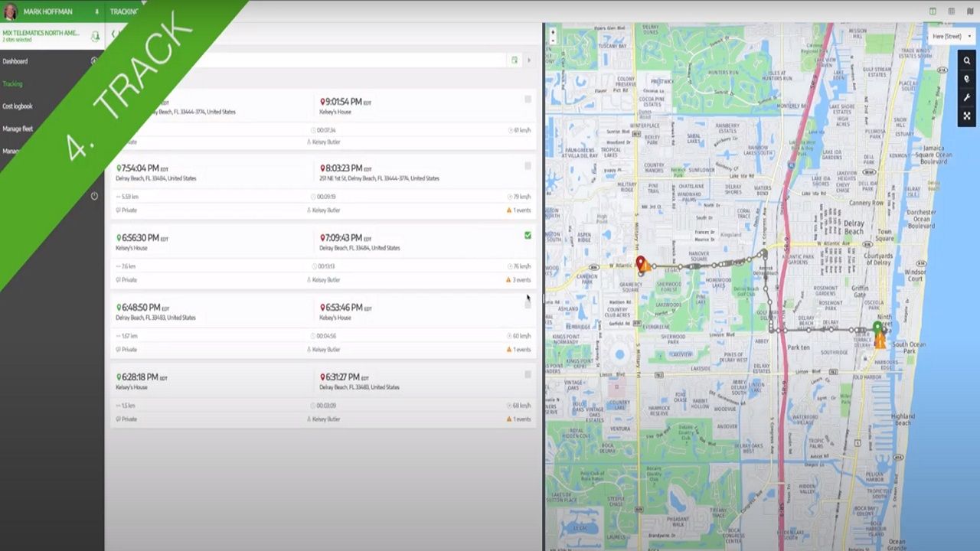Expand the Dashboard menu chevron
The image size is (980, 551).
[94, 61]
